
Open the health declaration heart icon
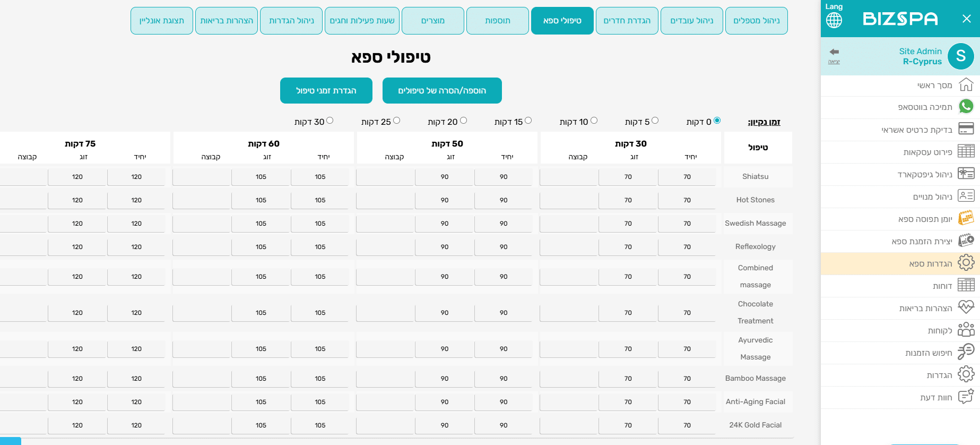click(x=966, y=307)
